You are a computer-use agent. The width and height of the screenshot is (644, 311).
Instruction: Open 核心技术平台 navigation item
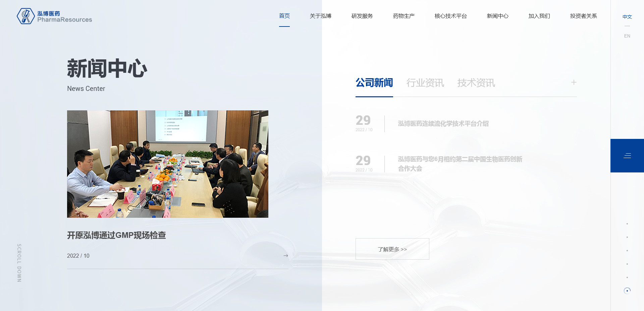(x=450, y=16)
